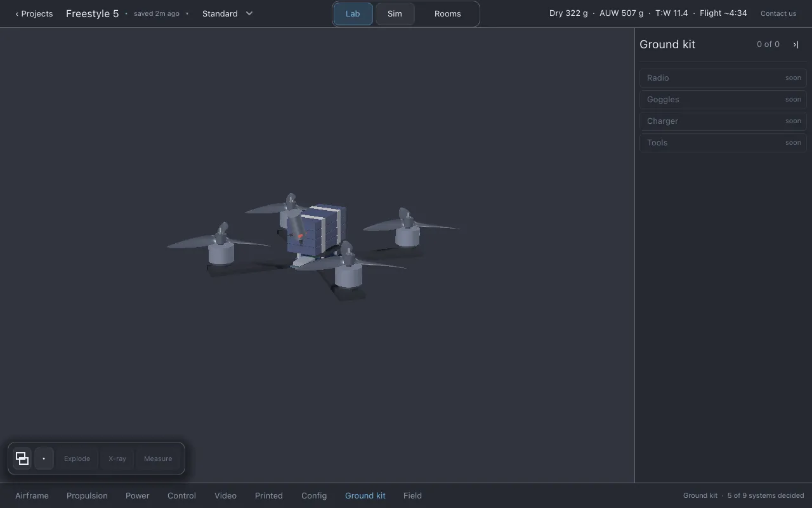This screenshot has width=812, height=508.
Task: Click the saved 2m ago indicator
Action: pos(157,13)
